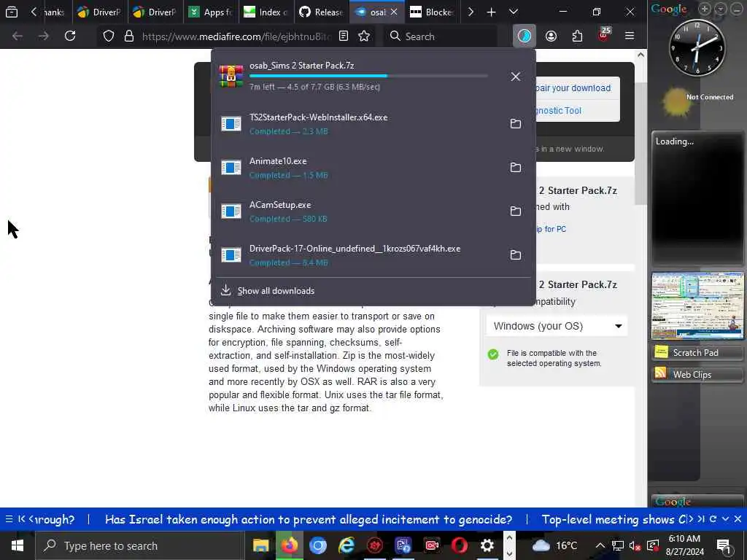Switch to the first DriverP tab
This screenshot has width=747, height=560.
pyautogui.click(x=100, y=12)
